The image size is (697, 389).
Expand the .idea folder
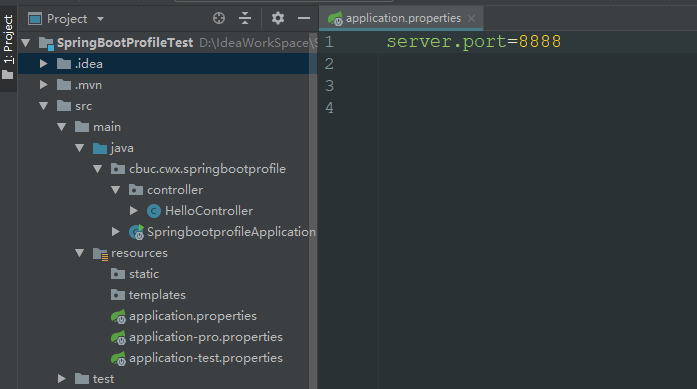(44, 64)
